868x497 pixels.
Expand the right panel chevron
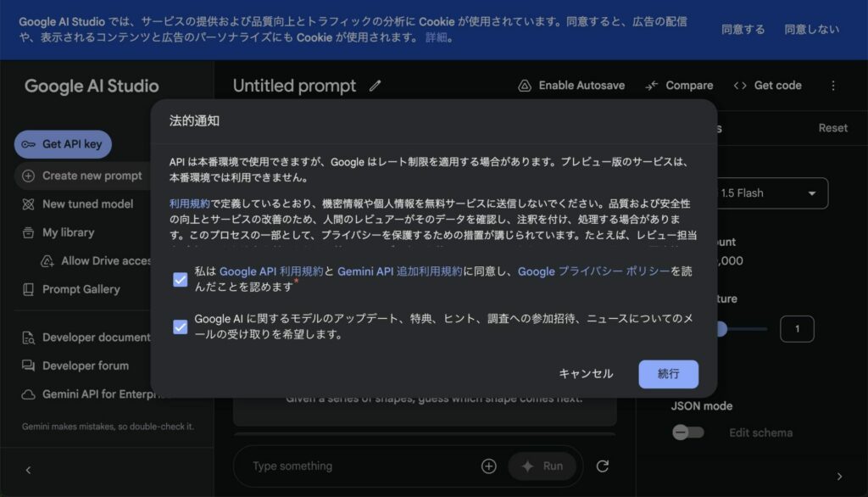pyautogui.click(x=840, y=476)
